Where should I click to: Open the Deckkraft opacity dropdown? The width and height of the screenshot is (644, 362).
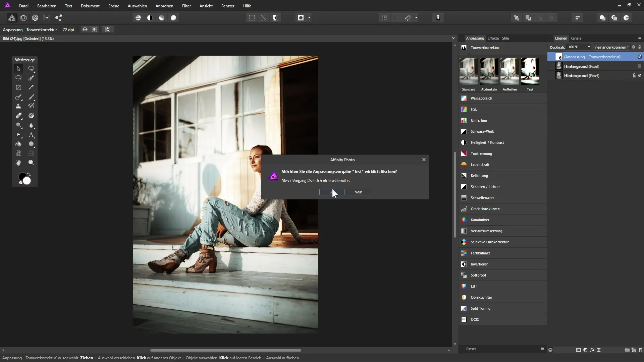click(x=589, y=47)
